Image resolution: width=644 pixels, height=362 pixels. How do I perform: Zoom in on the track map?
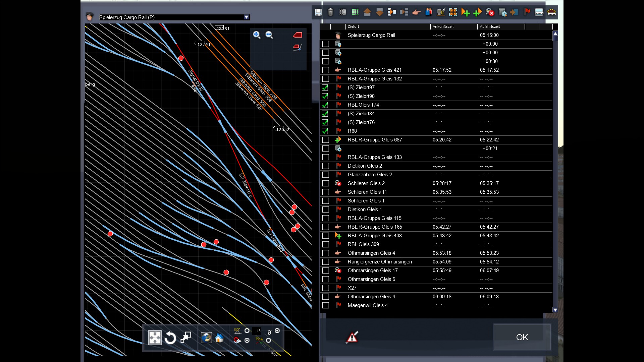pyautogui.click(x=257, y=35)
